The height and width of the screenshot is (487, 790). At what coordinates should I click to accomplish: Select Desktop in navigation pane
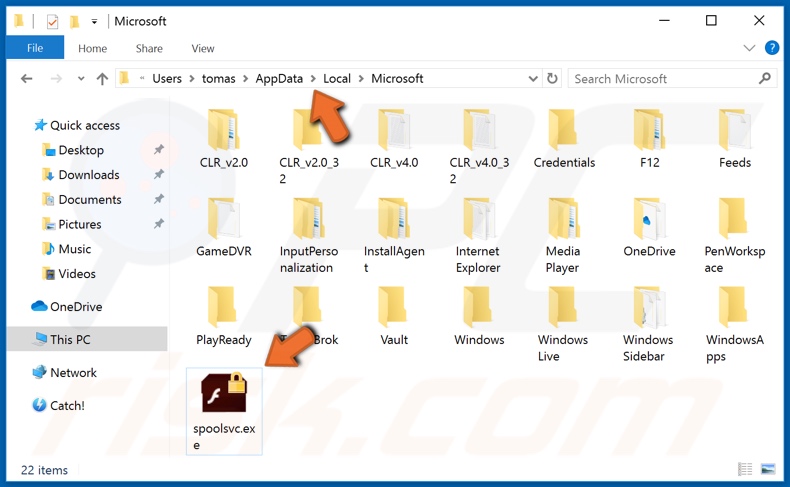[74, 150]
